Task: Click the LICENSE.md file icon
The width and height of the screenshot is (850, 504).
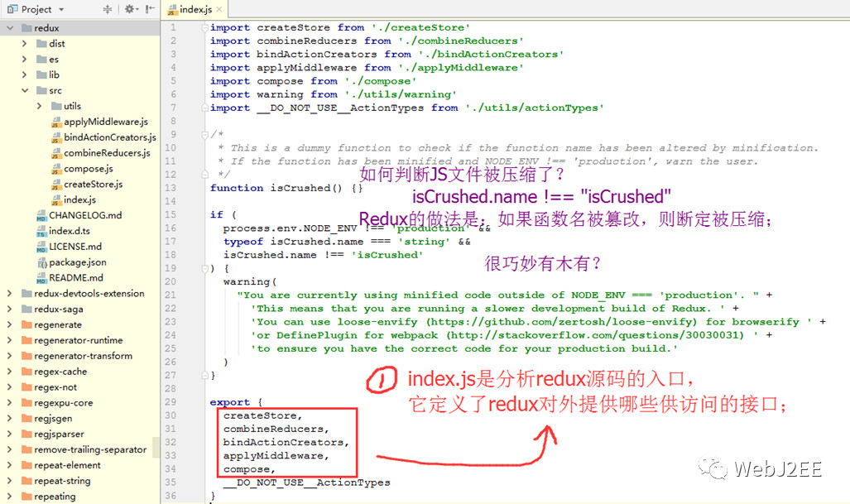Action: (41, 247)
